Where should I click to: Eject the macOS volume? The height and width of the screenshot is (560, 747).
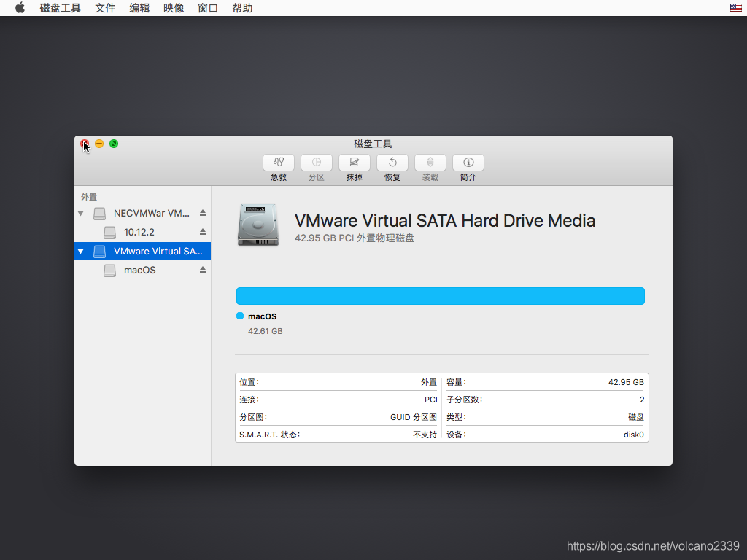[x=203, y=270]
